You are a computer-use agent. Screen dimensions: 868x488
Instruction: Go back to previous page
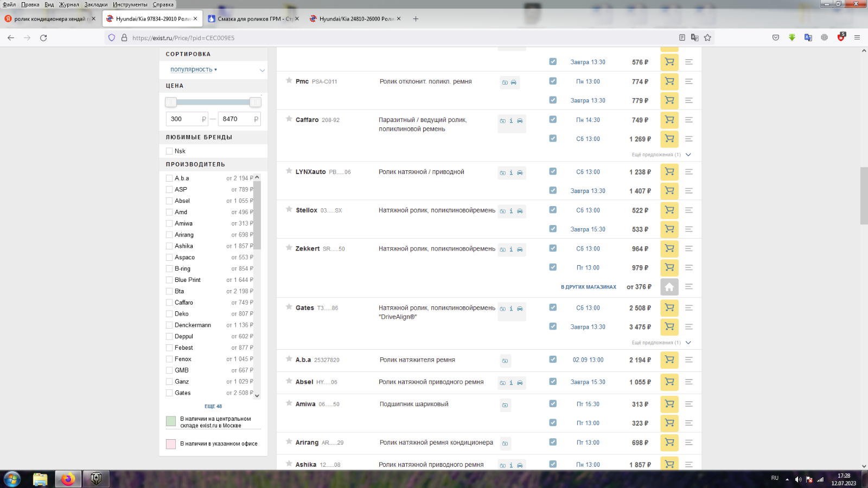coord(11,38)
